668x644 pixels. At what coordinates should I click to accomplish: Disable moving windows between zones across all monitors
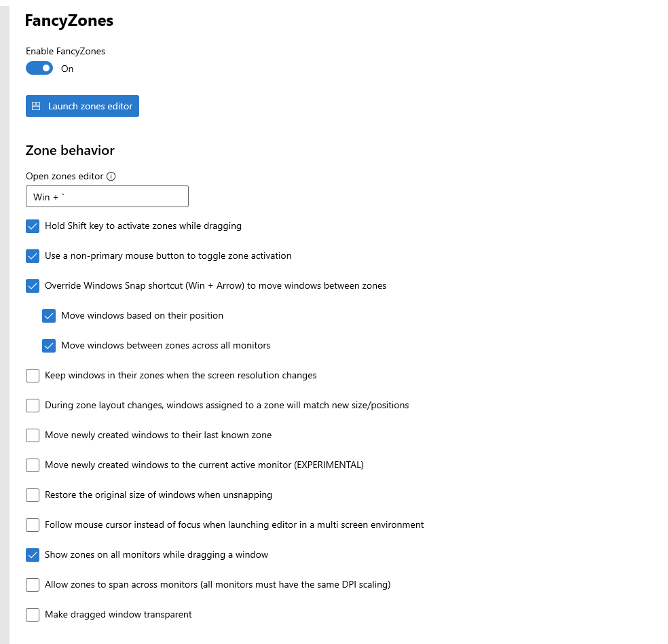tap(48, 346)
